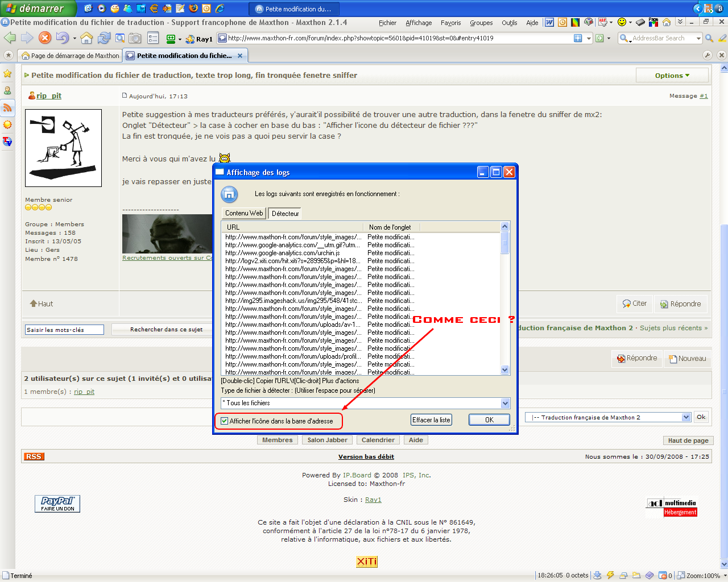Open the RSS feed sidebar icon
This screenshot has width=728, height=582.
coord(7,107)
